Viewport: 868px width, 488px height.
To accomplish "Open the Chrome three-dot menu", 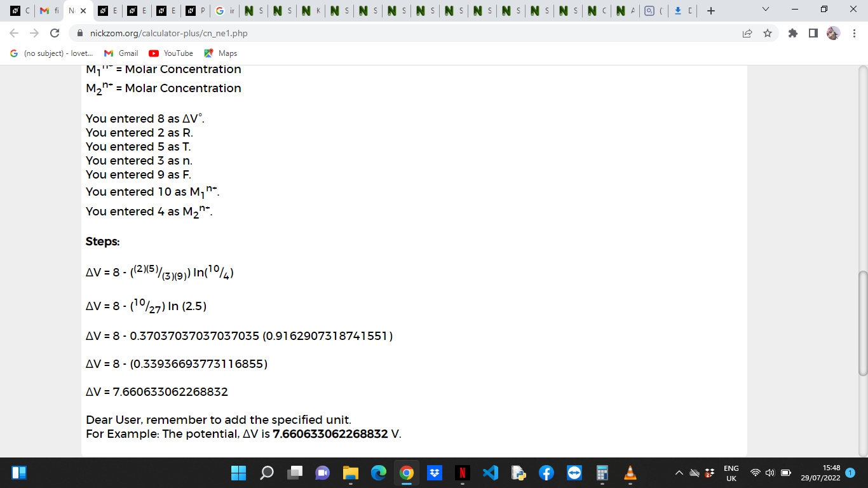I will (854, 33).
